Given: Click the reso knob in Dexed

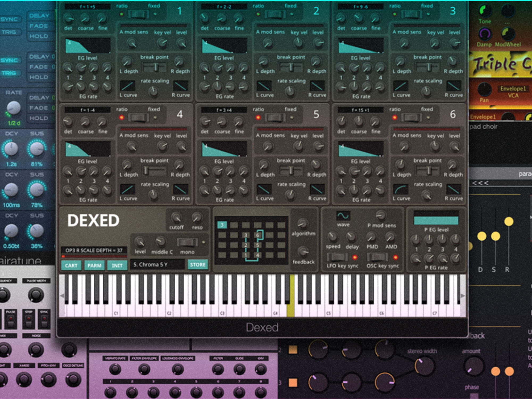Looking at the screenshot, I should (x=197, y=218).
